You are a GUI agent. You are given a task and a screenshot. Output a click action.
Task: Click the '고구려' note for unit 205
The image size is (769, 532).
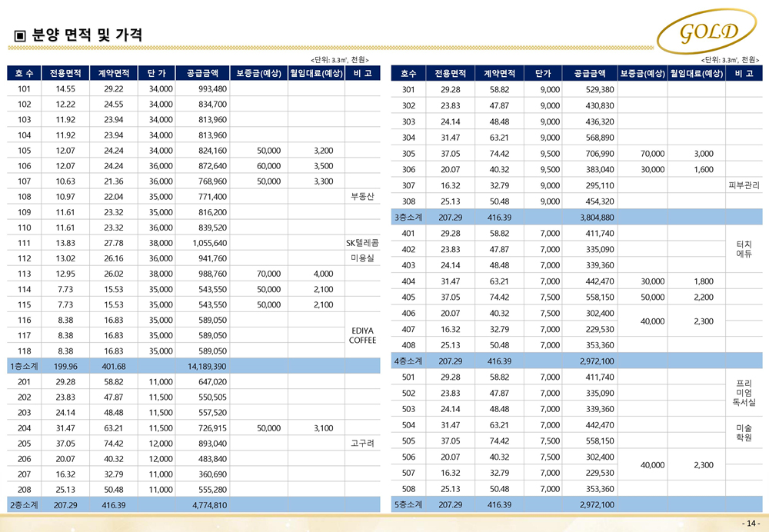362,444
